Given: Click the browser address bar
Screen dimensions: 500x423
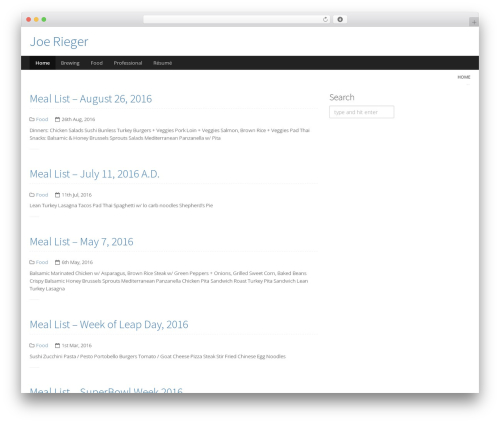Looking at the screenshot, I should click(237, 19).
